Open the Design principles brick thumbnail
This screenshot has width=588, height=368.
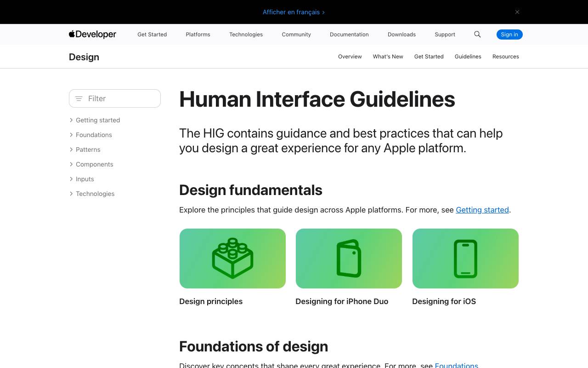pyautogui.click(x=232, y=259)
